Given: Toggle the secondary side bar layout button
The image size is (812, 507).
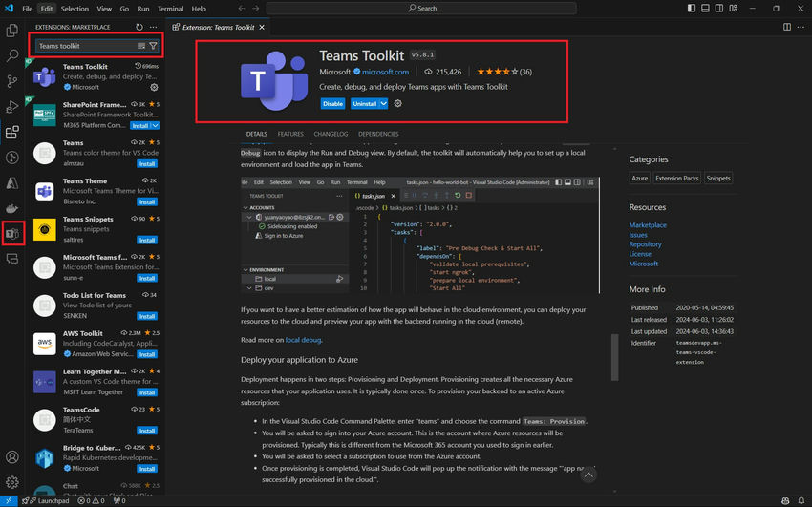Looking at the screenshot, I should pyautogui.click(x=719, y=9).
